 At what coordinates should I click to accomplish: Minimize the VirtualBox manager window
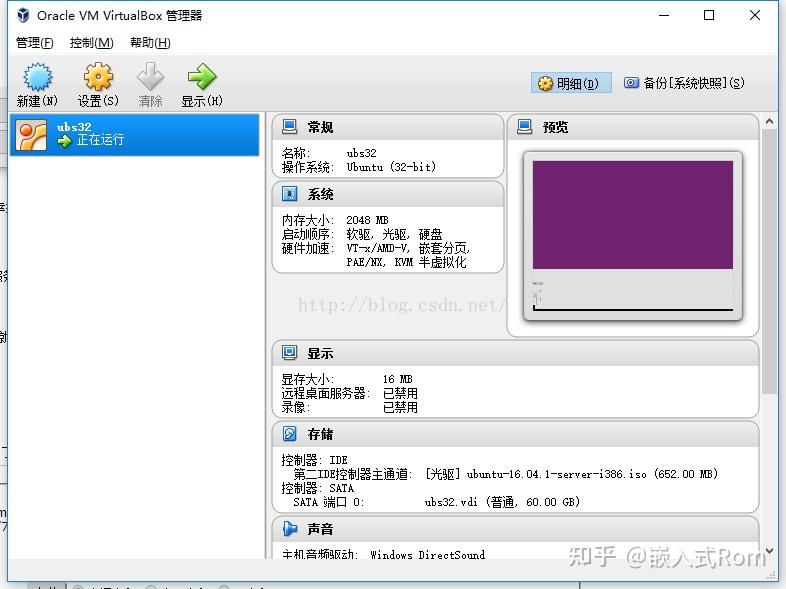[664, 16]
